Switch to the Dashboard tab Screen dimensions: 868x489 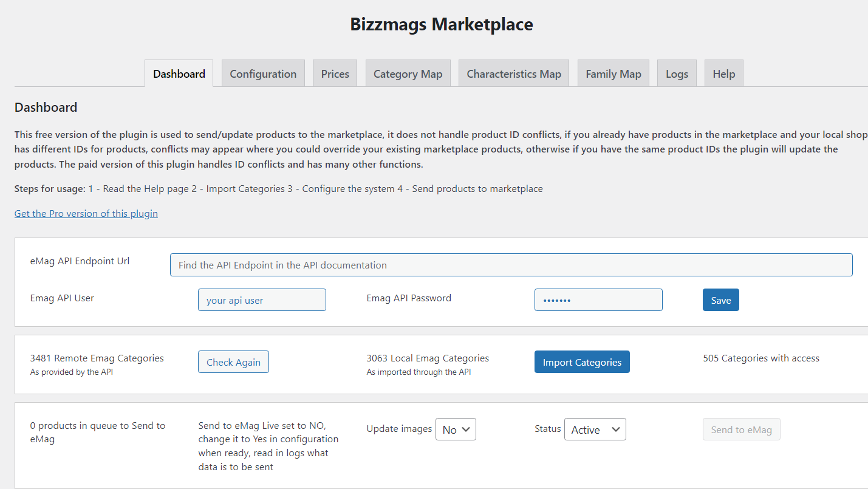[x=179, y=74]
